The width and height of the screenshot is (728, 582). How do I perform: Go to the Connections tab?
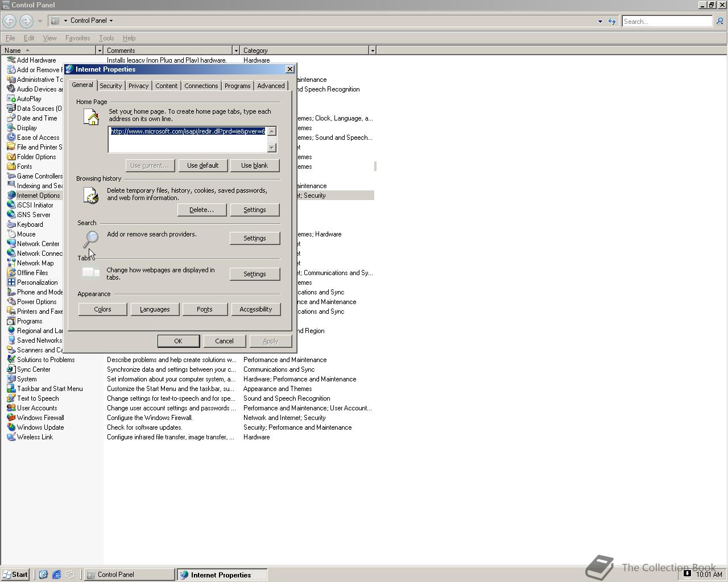pyautogui.click(x=201, y=86)
